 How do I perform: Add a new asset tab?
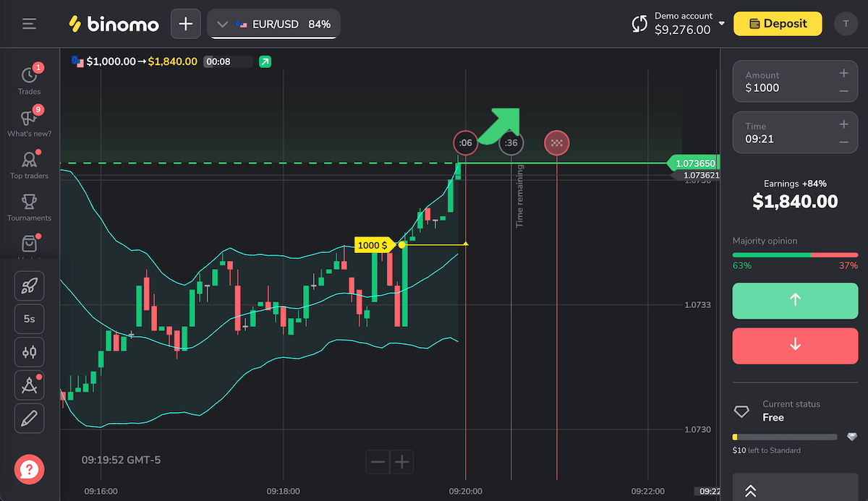tap(186, 24)
